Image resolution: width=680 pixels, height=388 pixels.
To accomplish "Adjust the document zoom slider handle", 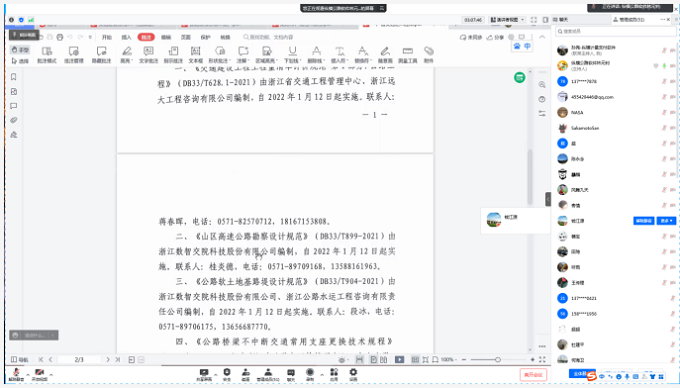I will (x=498, y=359).
